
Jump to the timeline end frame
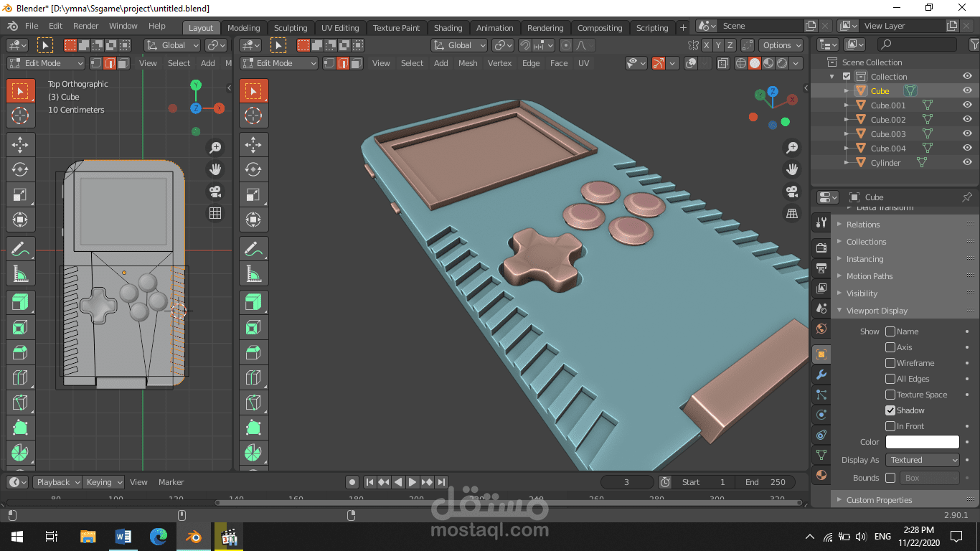pyautogui.click(x=442, y=482)
